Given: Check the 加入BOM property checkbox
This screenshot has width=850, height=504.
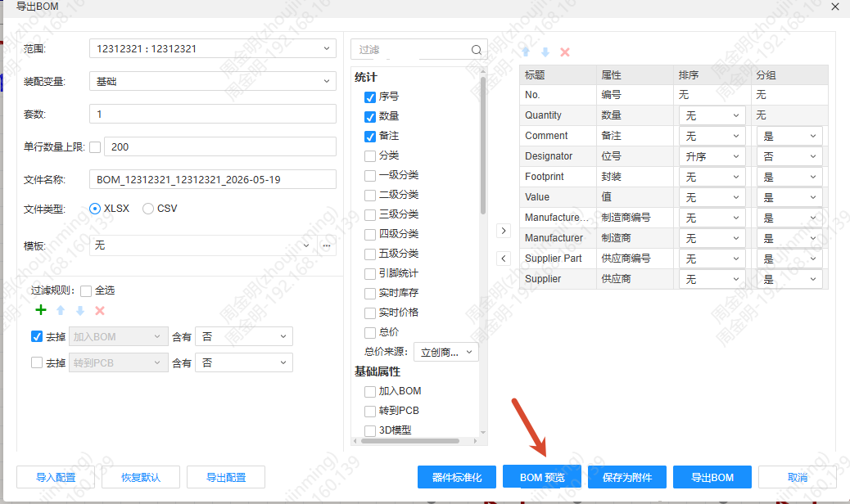Looking at the screenshot, I should coord(370,391).
